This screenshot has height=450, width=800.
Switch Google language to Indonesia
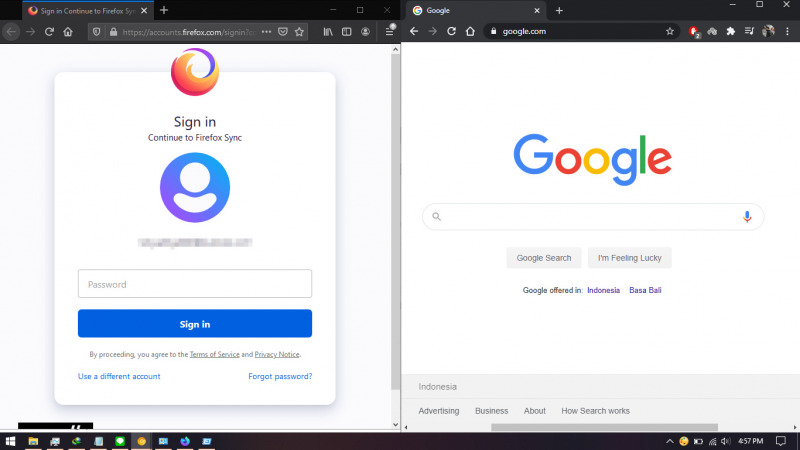[x=604, y=290]
